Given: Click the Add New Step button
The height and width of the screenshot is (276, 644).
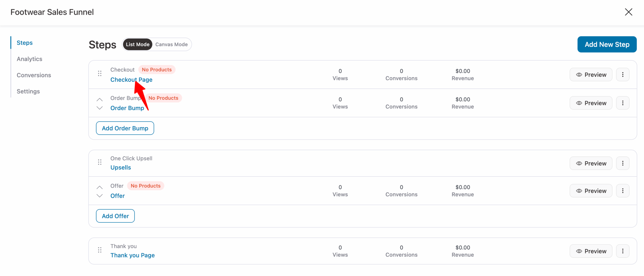Looking at the screenshot, I should click(x=607, y=44).
